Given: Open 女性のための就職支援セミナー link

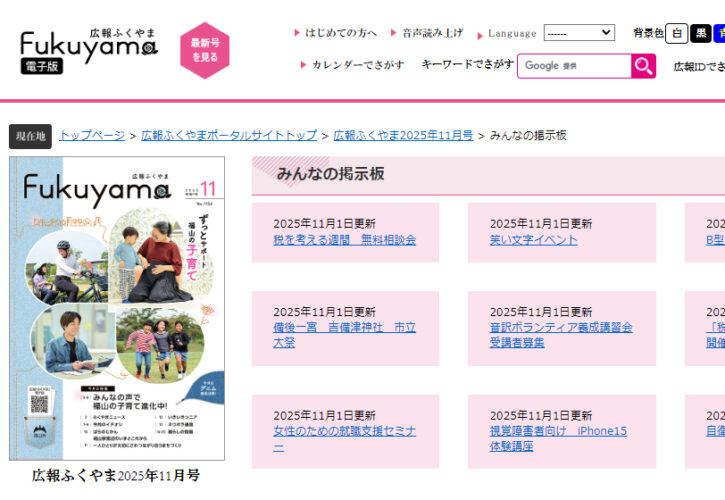Looking at the screenshot, I should (344, 438).
